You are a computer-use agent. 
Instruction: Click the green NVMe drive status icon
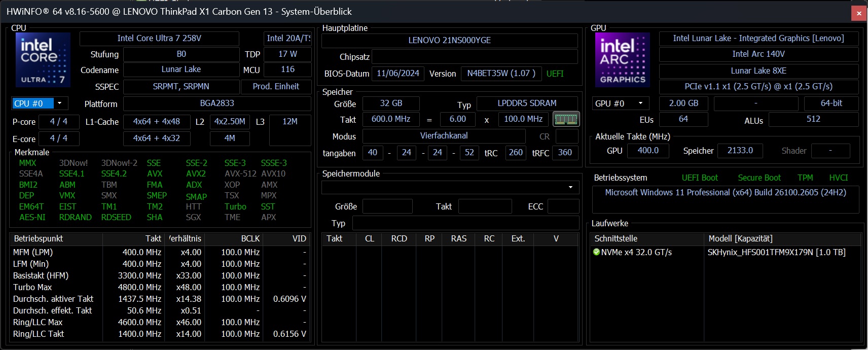click(596, 252)
